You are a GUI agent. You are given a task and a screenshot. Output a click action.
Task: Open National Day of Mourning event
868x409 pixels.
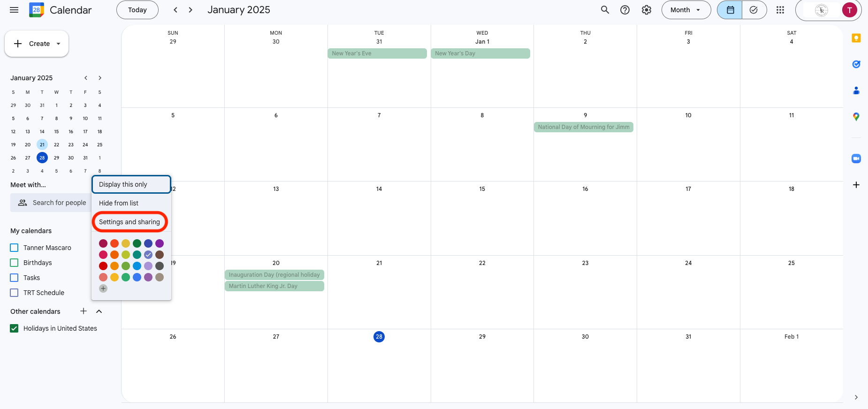[x=584, y=127]
